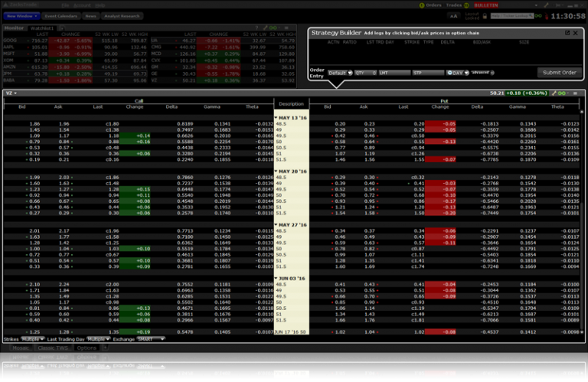588x382 pixels.
Task: Pop out the Strategy Builder panel
Action: click(x=567, y=33)
